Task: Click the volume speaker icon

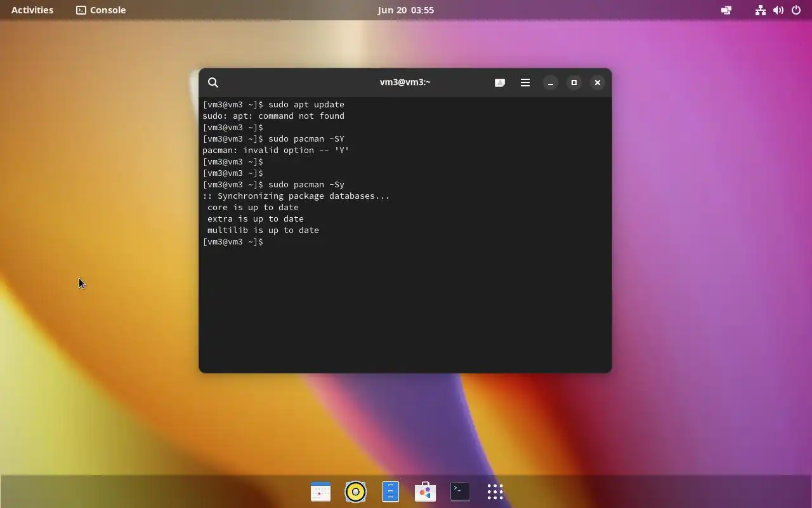Action: coord(778,10)
